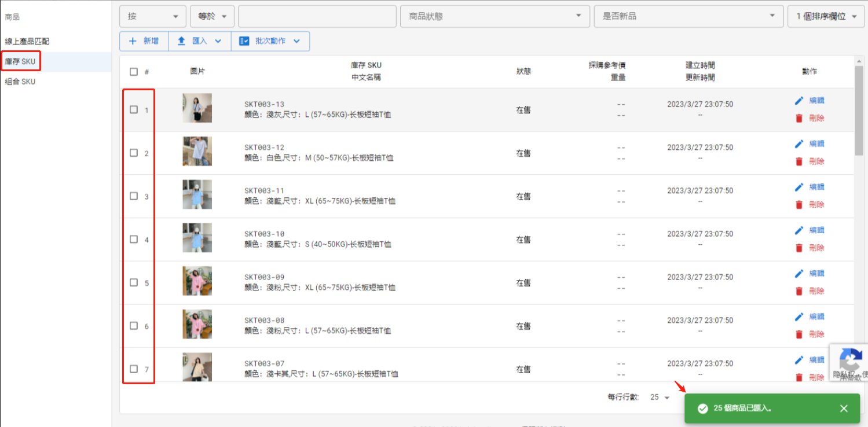Check the checkbox for row 2 SKT003-12
868x427 pixels.
click(x=134, y=153)
